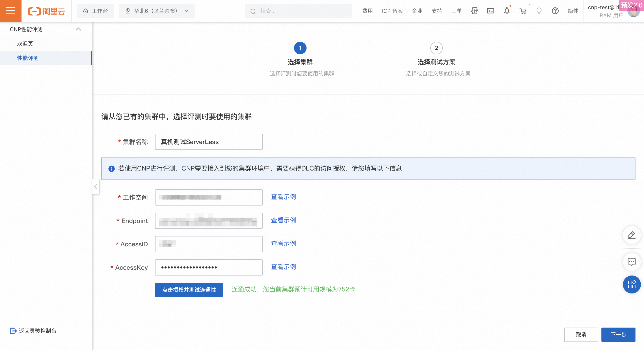Collapse the CNP性能评测 sidebar section

click(x=78, y=29)
